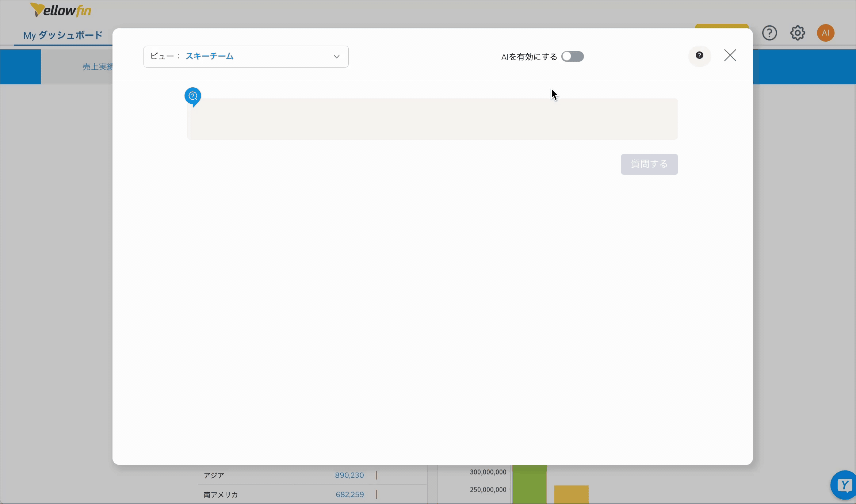Screen dimensions: 856x504
Task: Click the AI user avatar
Action: 825,33
